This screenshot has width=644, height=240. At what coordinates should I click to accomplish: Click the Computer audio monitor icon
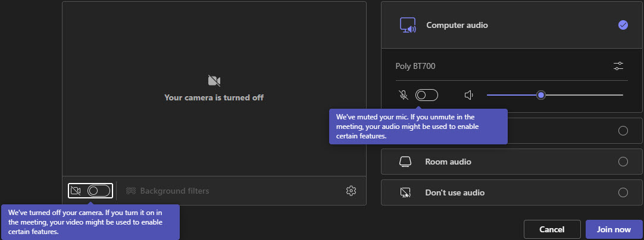pos(408,25)
